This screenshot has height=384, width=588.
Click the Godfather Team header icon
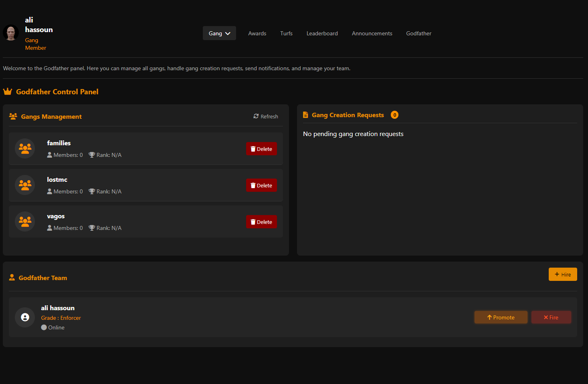point(12,277)
